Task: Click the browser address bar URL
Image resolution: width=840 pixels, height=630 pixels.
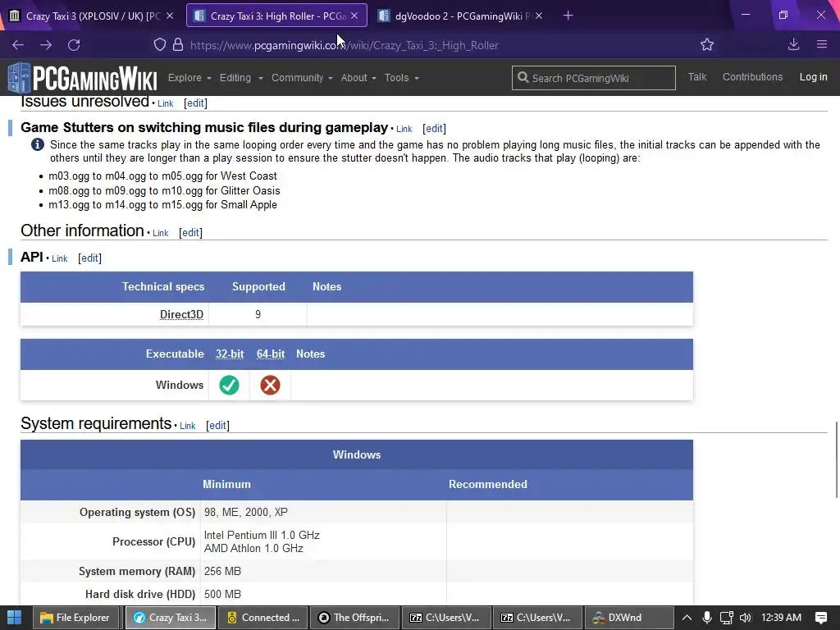Action: (x=344, y=45)
